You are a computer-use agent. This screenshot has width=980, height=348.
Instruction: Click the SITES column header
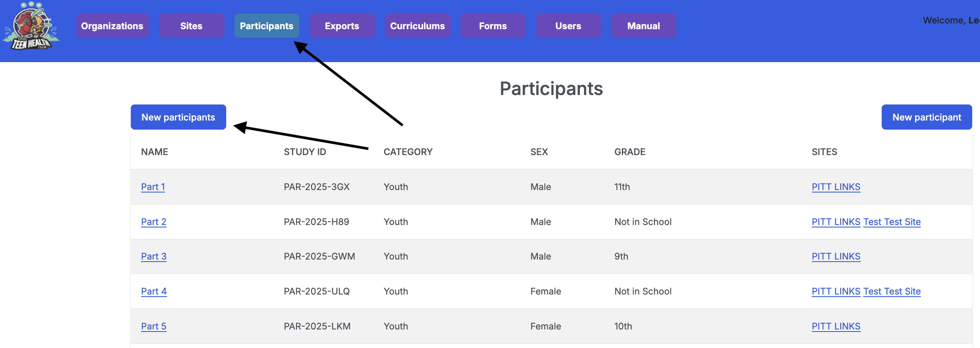click(824, 152)
